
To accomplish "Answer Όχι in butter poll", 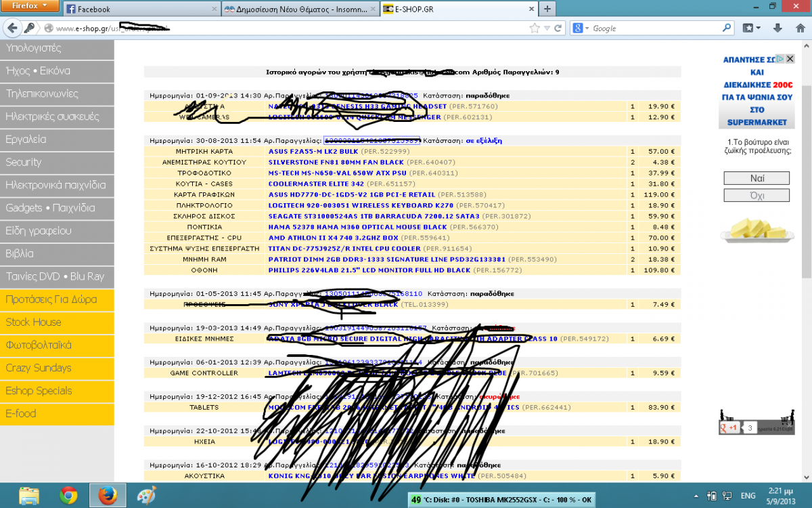I will [757, 195].
